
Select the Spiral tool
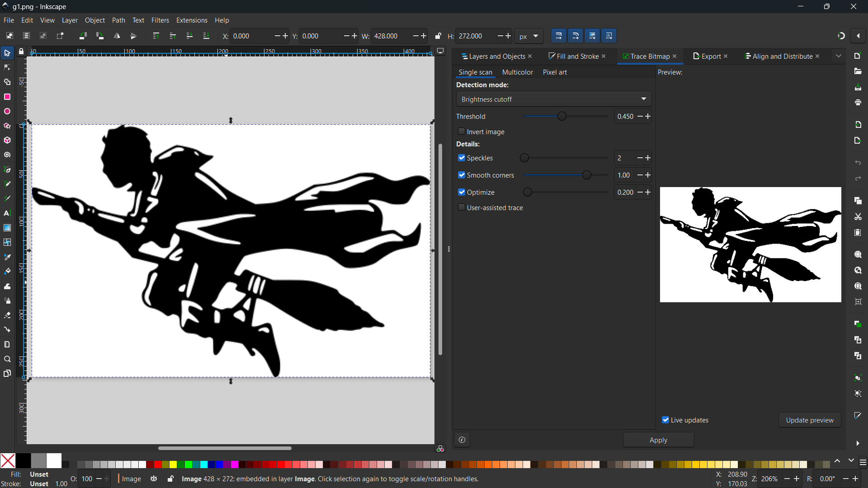click(x=7, y=155)
